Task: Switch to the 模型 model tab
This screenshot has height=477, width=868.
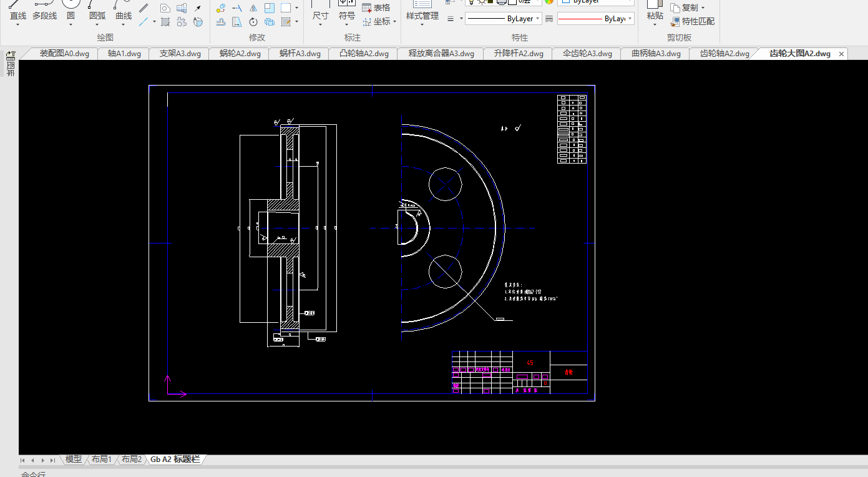Action: point(74,460)
